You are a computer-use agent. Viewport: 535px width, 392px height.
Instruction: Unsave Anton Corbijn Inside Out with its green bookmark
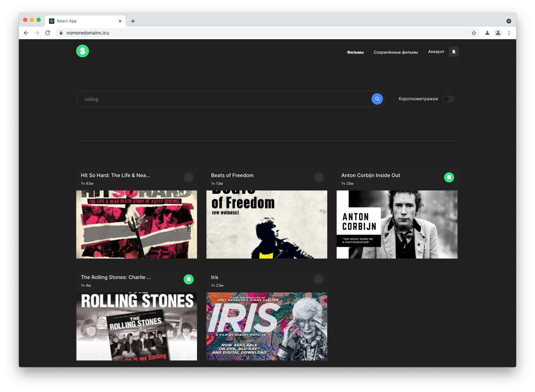[449, 177]
